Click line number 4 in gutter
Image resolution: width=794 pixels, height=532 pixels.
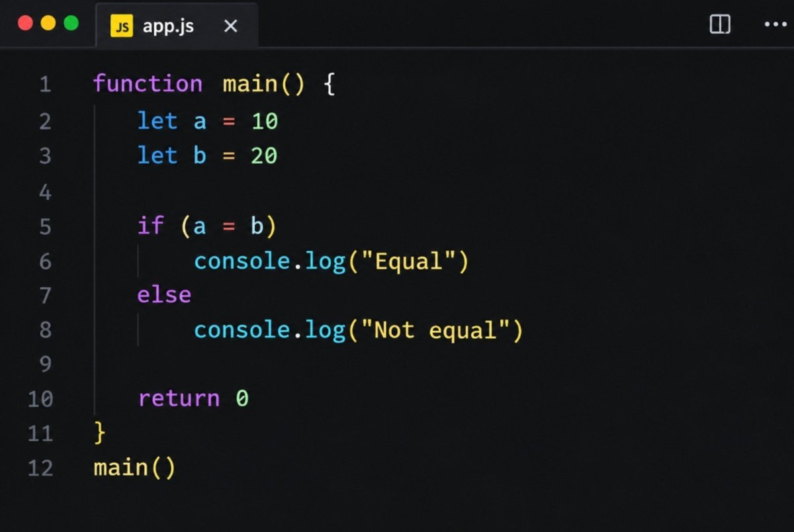click(45, 193)
